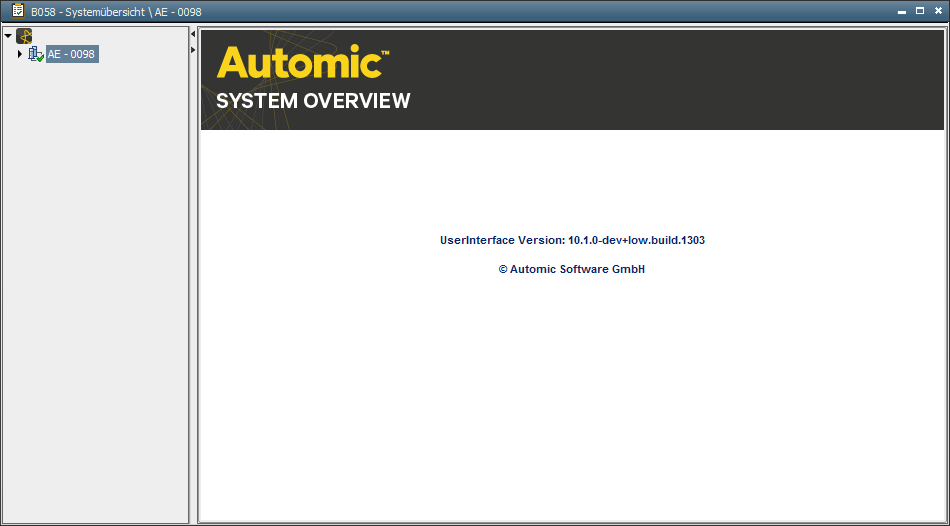Close the Systemübersicht window
The height and width of the screenshot is (526, 950).
tap(938, 11)
